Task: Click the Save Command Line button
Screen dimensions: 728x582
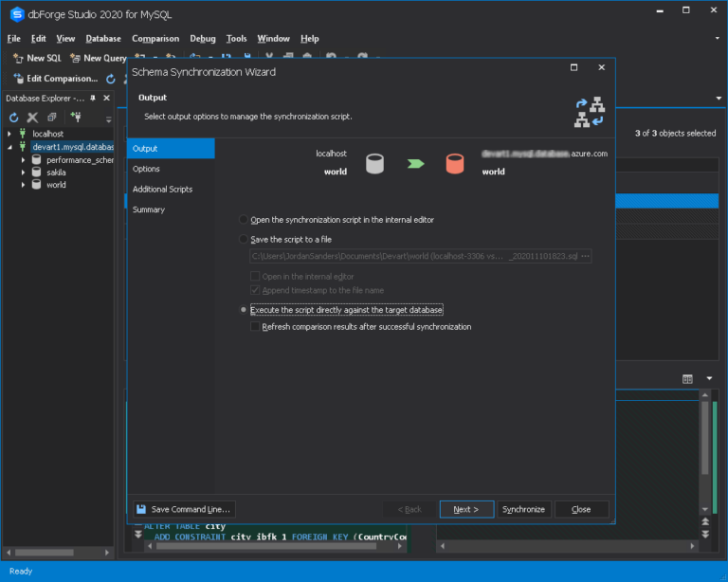Action: coord(183,509)
